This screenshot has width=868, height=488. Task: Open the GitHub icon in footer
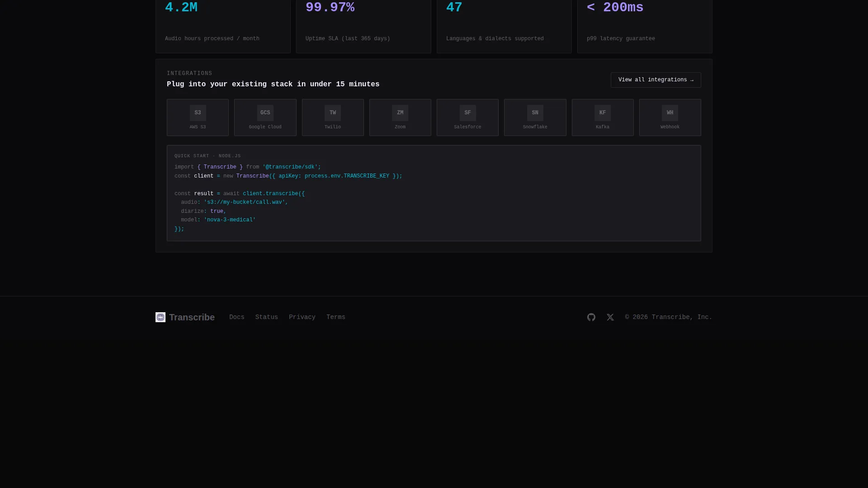pos(591,317)
